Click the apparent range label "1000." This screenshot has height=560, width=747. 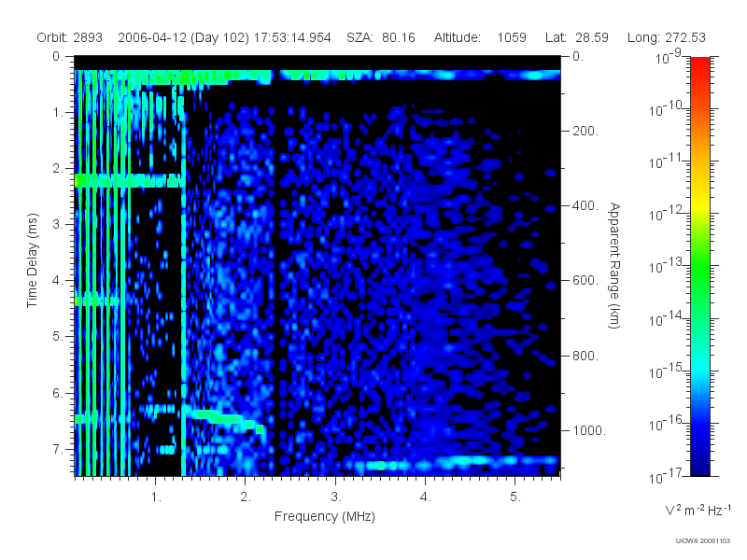589,430
